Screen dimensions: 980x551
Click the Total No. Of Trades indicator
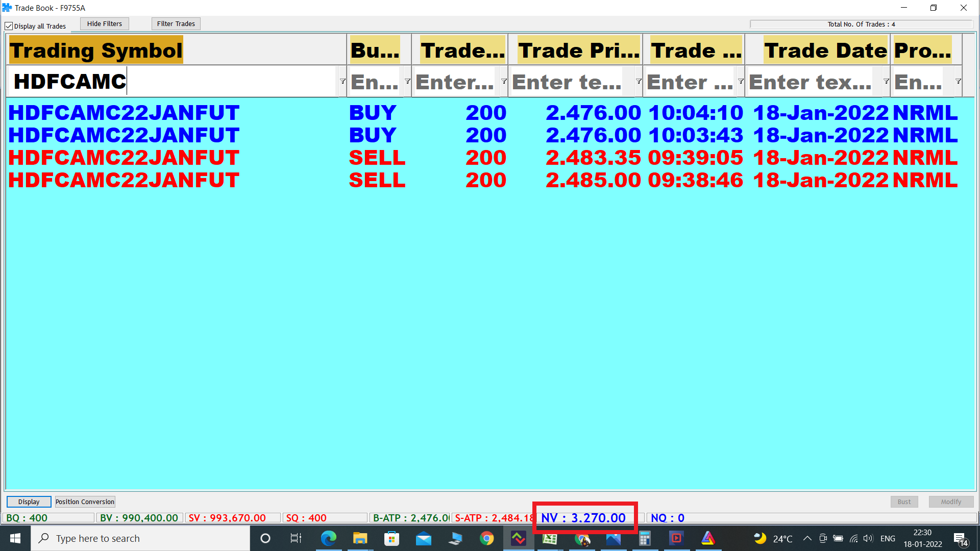[x=861, y=24]
